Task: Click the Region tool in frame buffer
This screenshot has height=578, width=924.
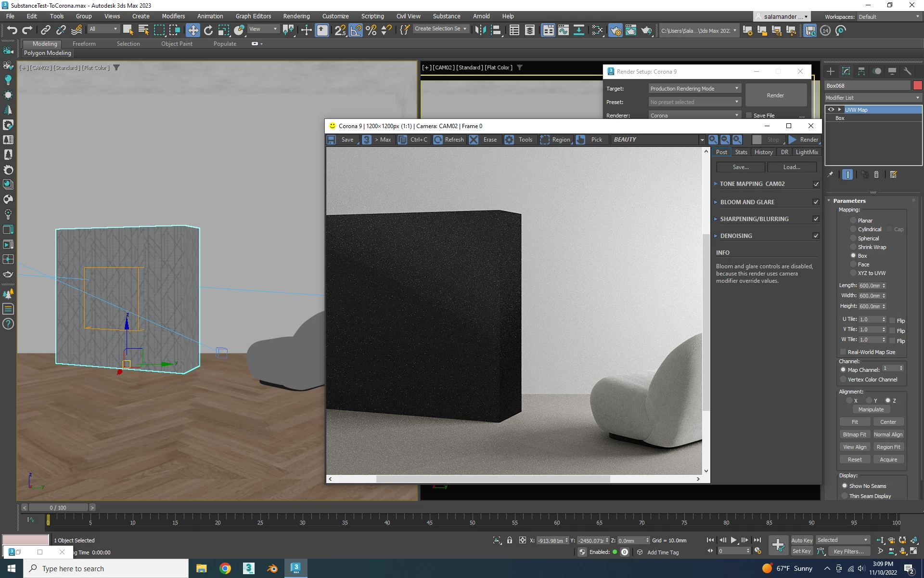Action: pos(555,140)
